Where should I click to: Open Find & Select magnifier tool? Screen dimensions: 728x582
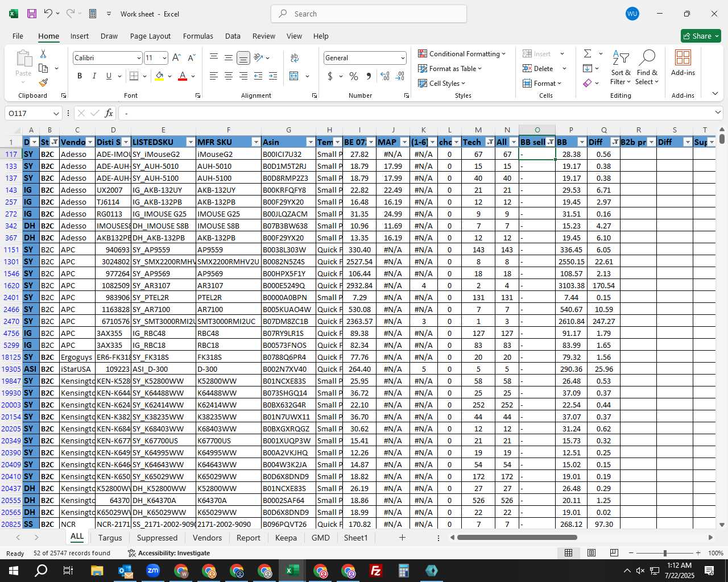tap(647, 68)
